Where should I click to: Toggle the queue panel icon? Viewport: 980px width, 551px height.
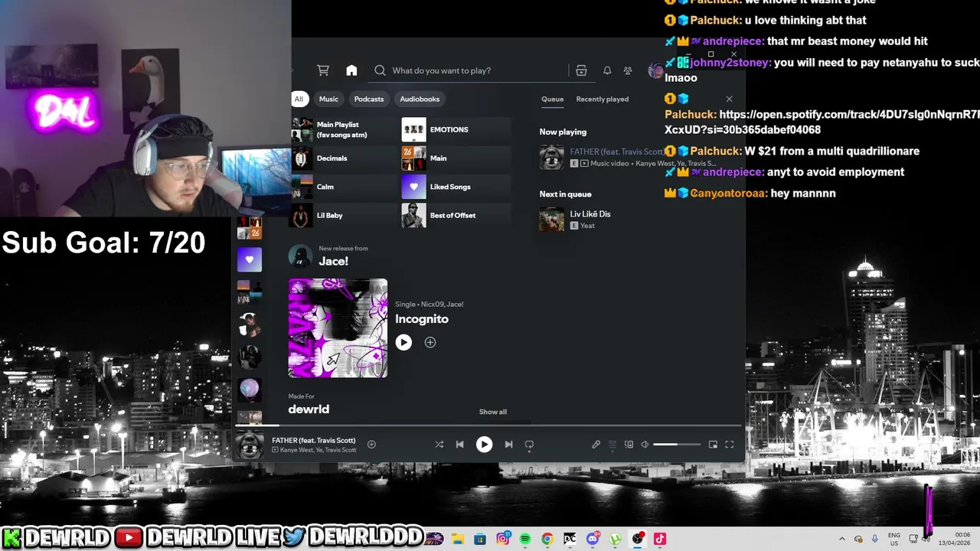(612, 444)
